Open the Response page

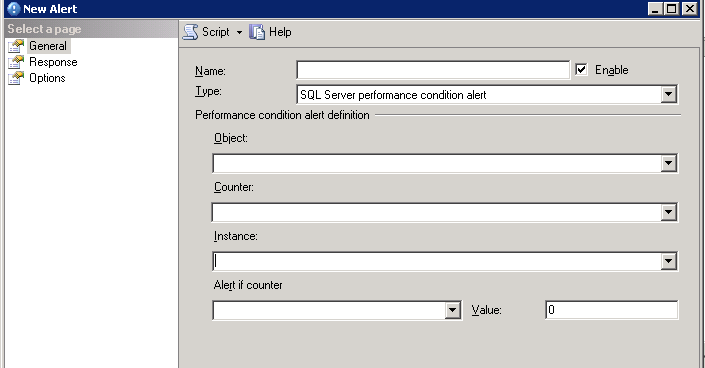coord(53,62)
